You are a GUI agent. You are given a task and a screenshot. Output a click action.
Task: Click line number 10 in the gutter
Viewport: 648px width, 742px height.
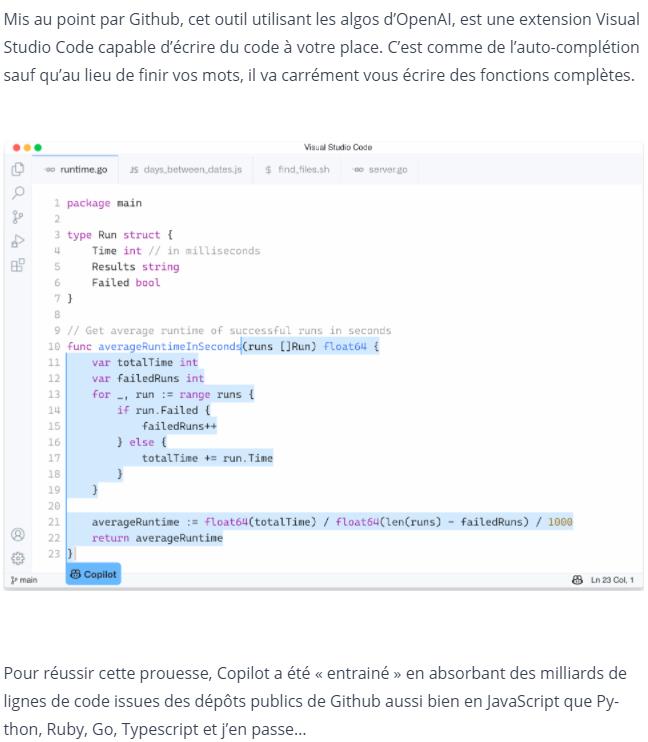(54, 346)
